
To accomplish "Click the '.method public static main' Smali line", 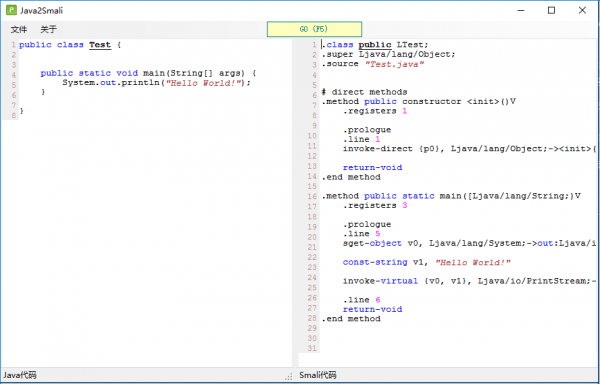I will pos(451,196).
